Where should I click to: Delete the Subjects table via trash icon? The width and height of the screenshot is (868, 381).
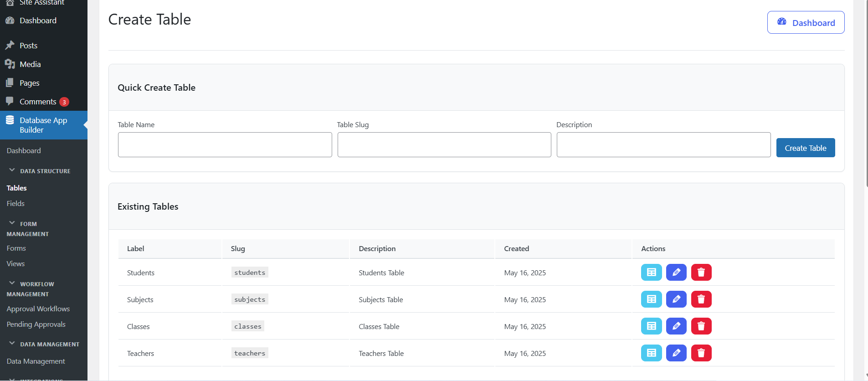701,299
